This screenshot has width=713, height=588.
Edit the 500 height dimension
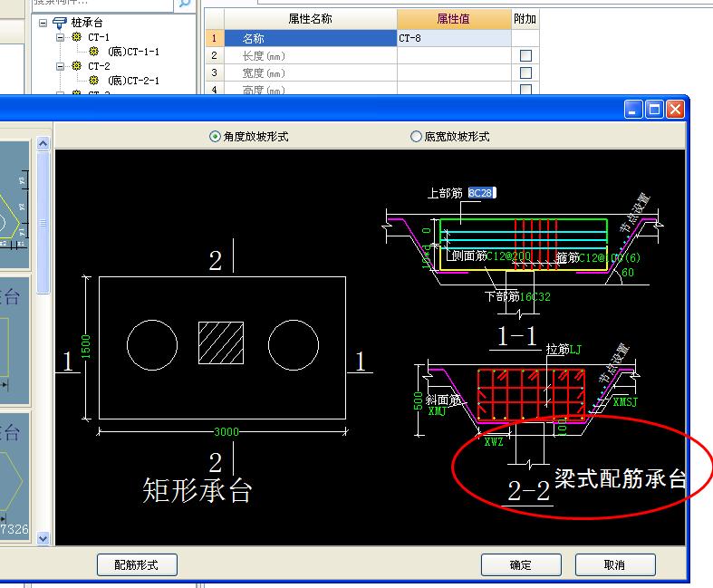click(418, 400)
